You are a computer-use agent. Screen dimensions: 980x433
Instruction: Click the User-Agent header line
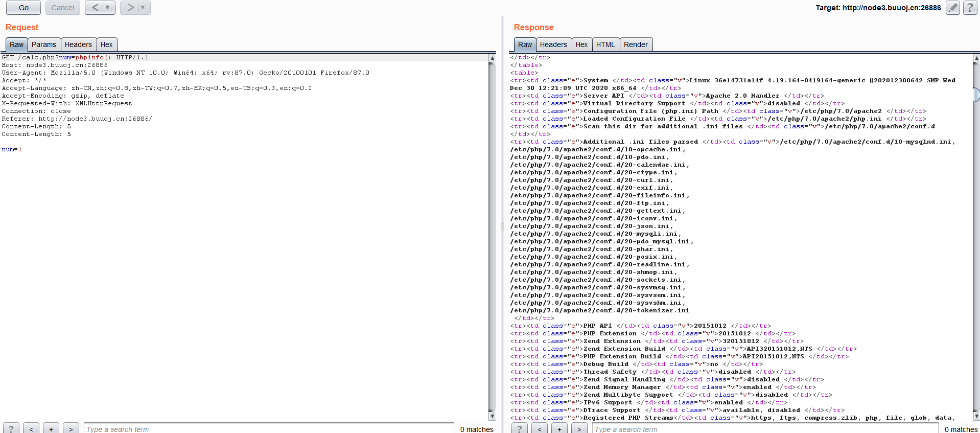pyautogui.click(x=185, y=73)
